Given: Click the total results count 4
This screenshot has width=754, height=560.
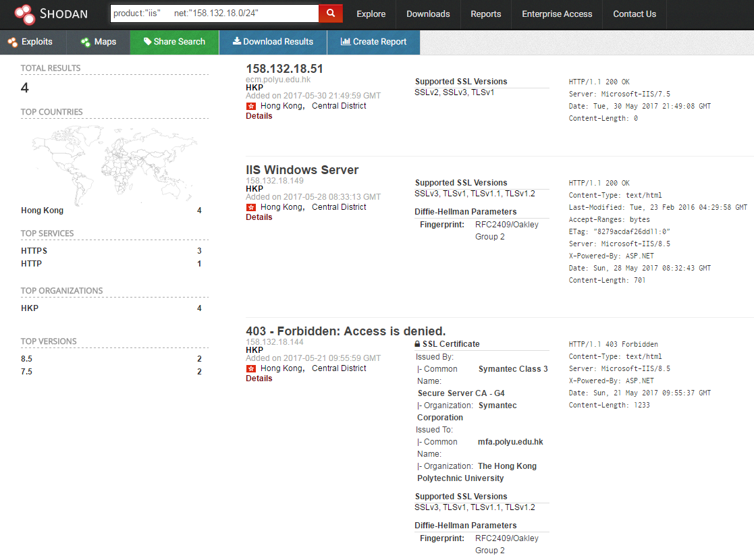Looking at the screenshot, I should (24, 88).
